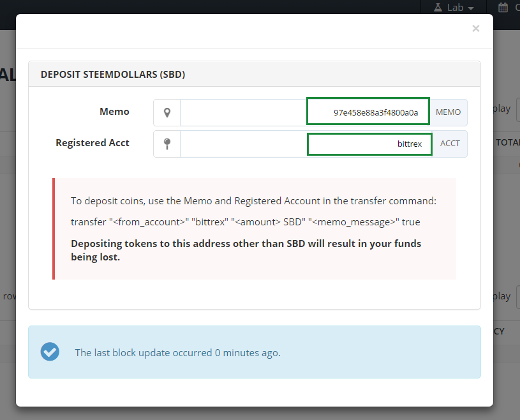Click the location pin icon beside Memo

tap(167, 113)
